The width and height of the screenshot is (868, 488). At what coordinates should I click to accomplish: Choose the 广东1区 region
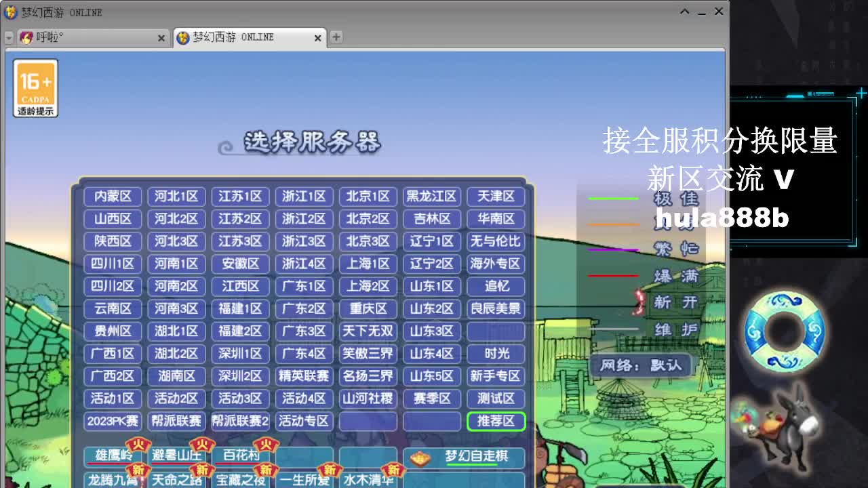pyautogui.click(x=304, y=286)
